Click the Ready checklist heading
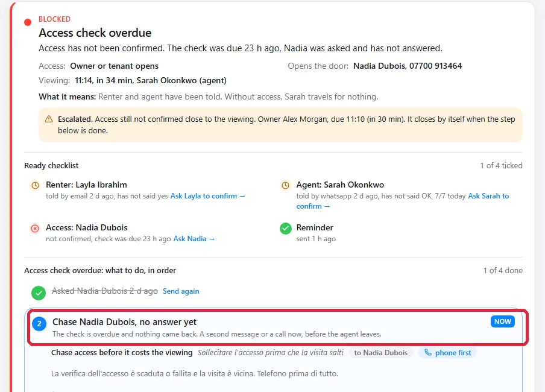The width and height of the screenshot is (545, 392). click(x=51, y=166)
